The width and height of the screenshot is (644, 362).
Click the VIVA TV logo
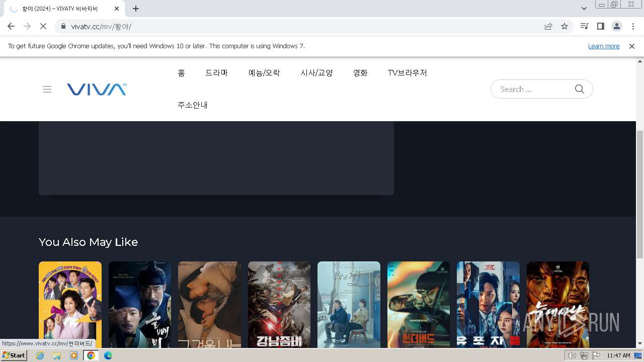(x=97, y=89)
